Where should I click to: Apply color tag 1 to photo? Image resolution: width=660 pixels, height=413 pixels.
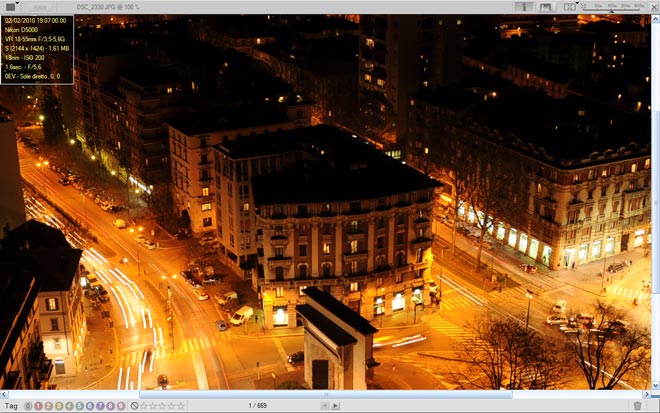coord(37,406)
